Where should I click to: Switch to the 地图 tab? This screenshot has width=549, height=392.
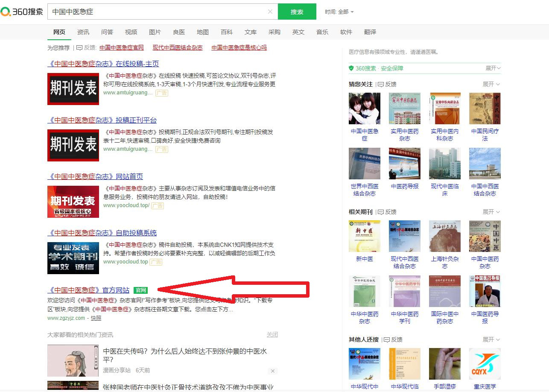click(x=203, y=32)
